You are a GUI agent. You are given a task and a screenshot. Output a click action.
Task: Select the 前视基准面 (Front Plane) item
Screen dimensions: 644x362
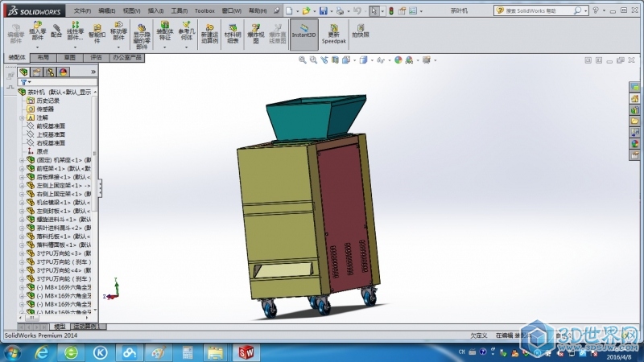click(x=50, y=125)
